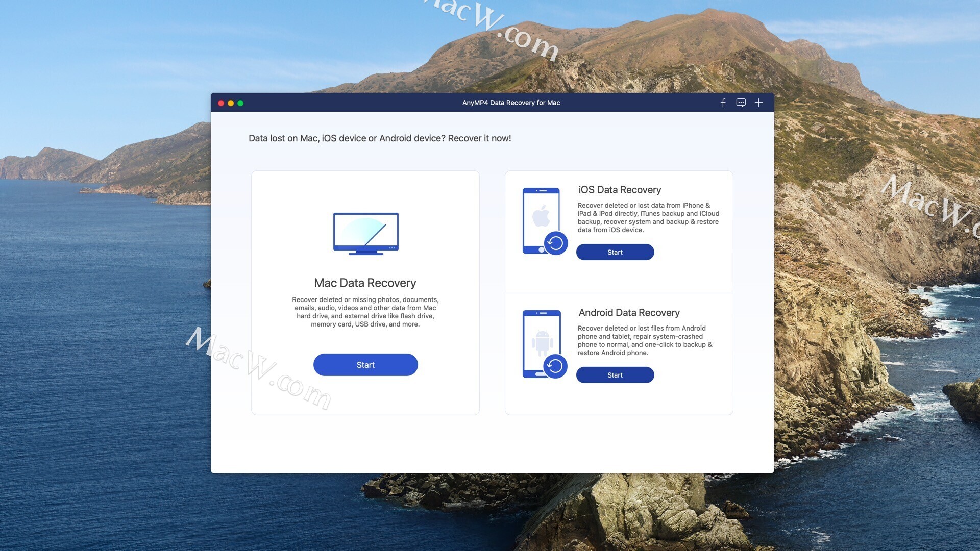
Task: Open the feedback chat icon in title bar
Action: (741, 103)
